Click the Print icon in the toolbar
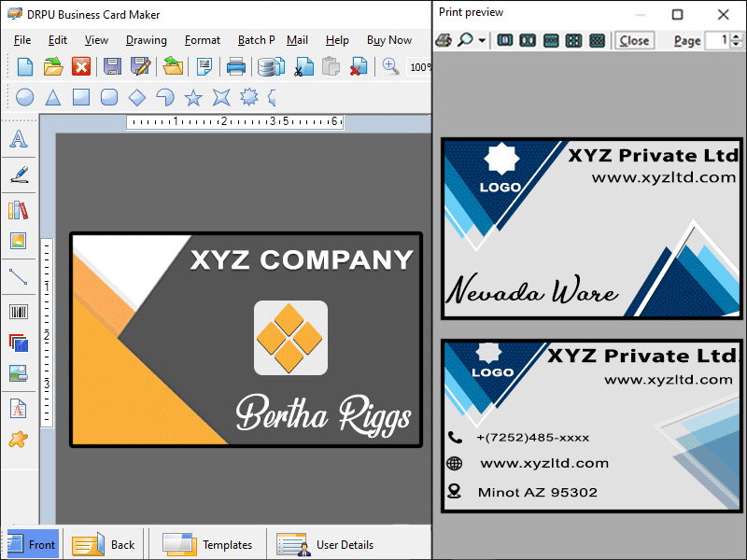This screenshot has height=560, width=747. (235, 66)
